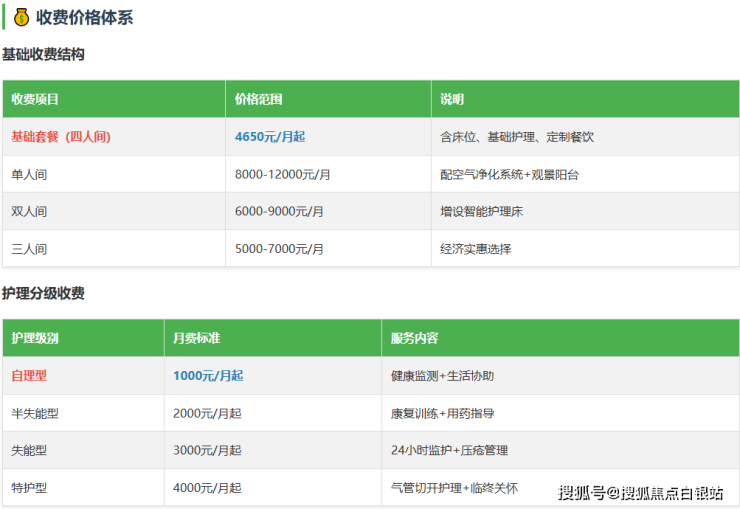Click the 8000-12000元/月 price cell
Viewport: 740px width, 509px height.
pos(283,174)
